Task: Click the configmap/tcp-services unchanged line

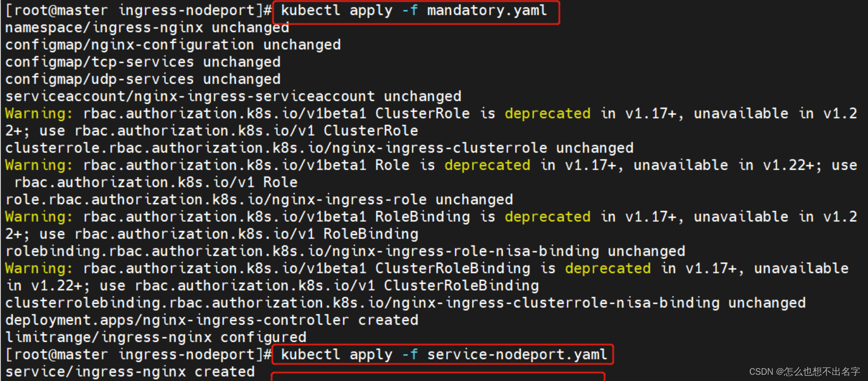Action: pyautogui.click(x=143, y=62)
